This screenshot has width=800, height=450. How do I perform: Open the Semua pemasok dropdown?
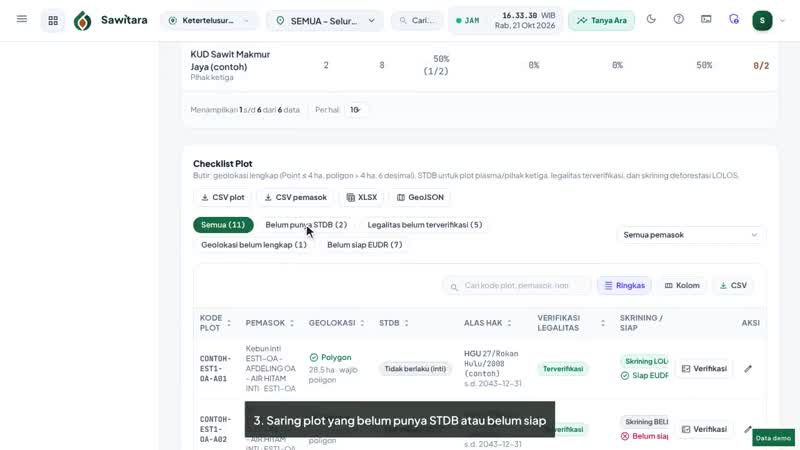click(x=690, y=235)
